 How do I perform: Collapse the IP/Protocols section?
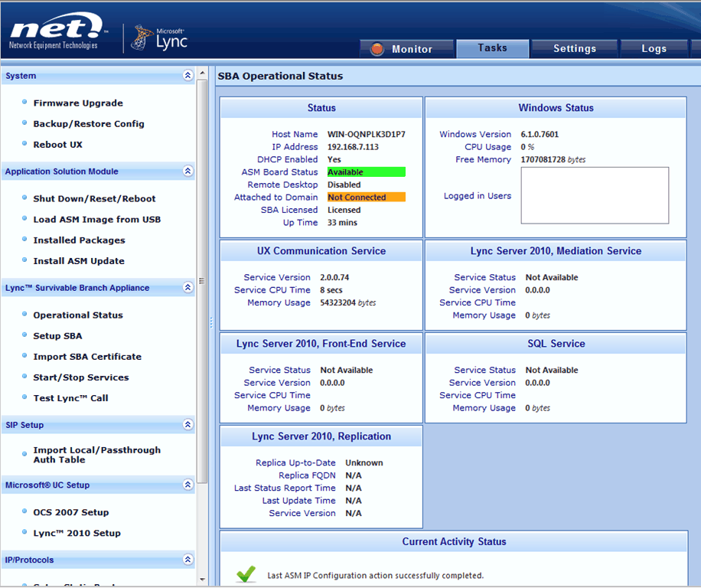pos(187,560)
